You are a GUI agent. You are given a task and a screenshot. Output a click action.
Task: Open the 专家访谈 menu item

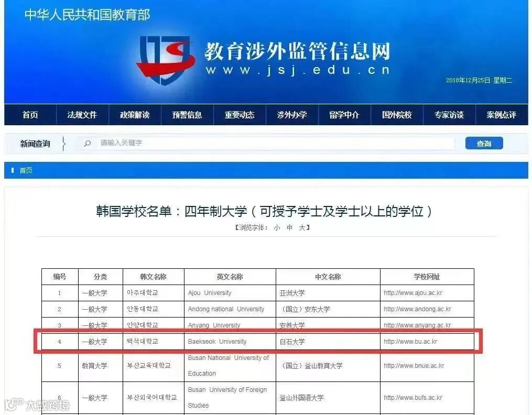point(449,115)
